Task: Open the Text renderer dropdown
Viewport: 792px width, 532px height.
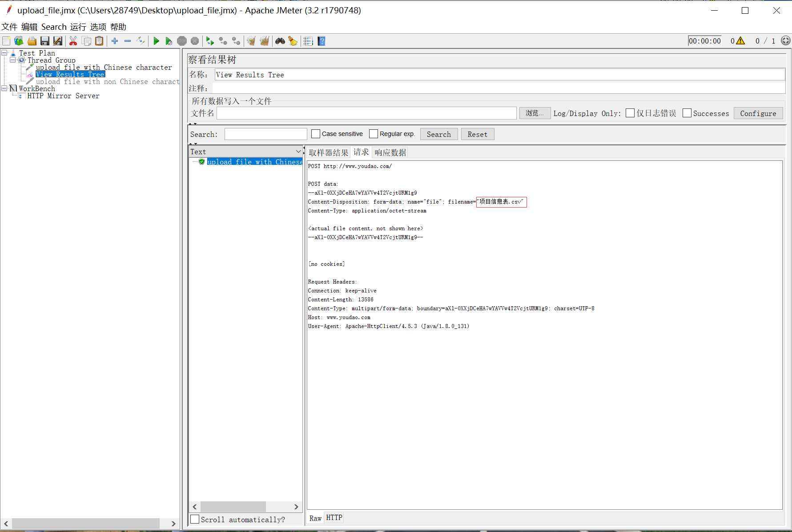Action: [245, 152]
